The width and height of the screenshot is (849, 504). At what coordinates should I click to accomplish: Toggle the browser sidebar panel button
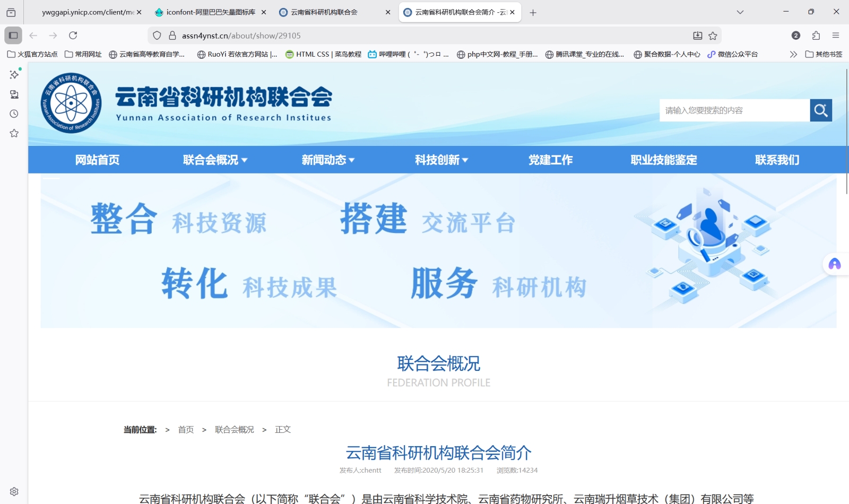(13, 36)
